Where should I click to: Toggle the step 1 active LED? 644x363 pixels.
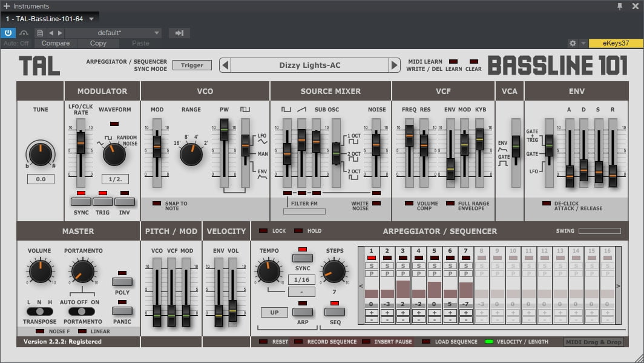[371, 258]
